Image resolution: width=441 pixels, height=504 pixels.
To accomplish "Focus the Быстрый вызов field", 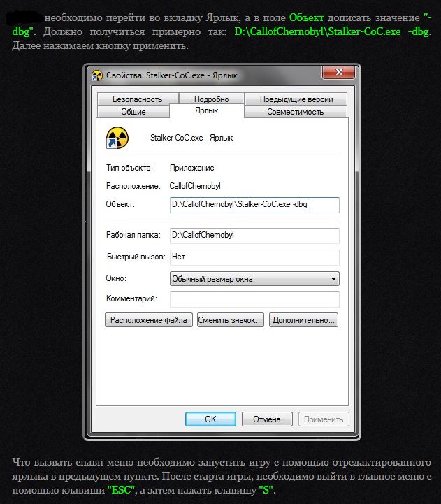I will [254, 257].
